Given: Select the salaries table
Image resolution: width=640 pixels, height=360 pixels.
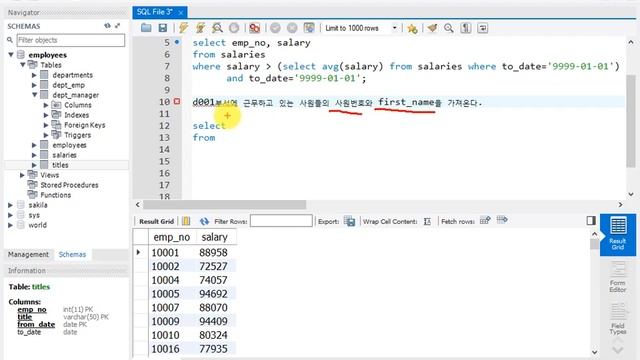Looking at the screenshot, I should pyautogui.click(x=64, y=155).
